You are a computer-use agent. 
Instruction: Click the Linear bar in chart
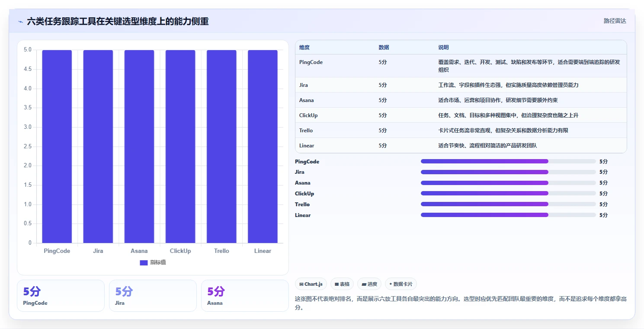(x=263, y=147)
